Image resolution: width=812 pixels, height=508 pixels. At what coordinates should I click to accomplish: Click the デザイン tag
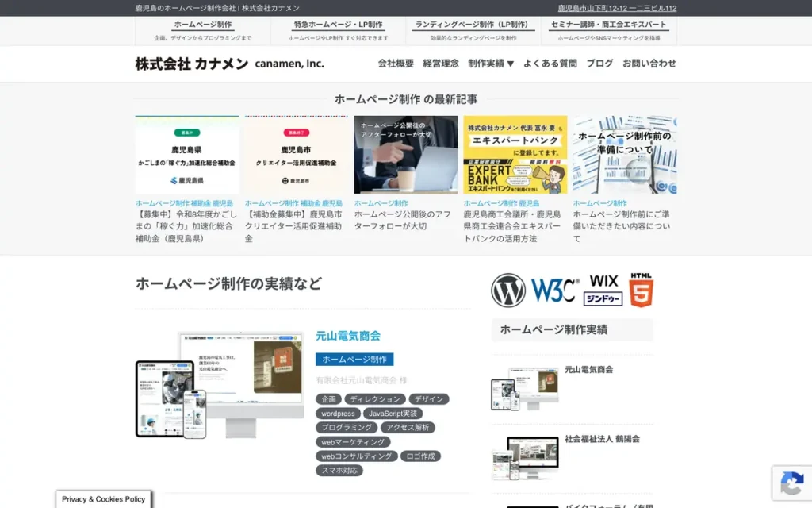(429, 399)
